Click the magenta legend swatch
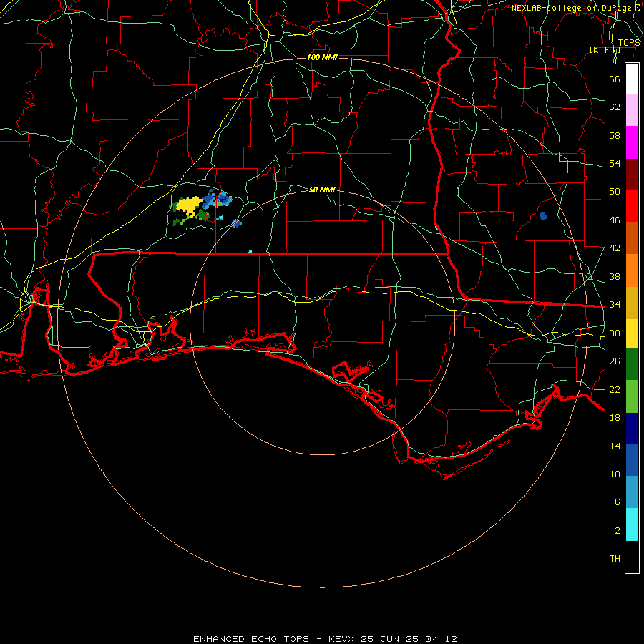 point(632,142)
